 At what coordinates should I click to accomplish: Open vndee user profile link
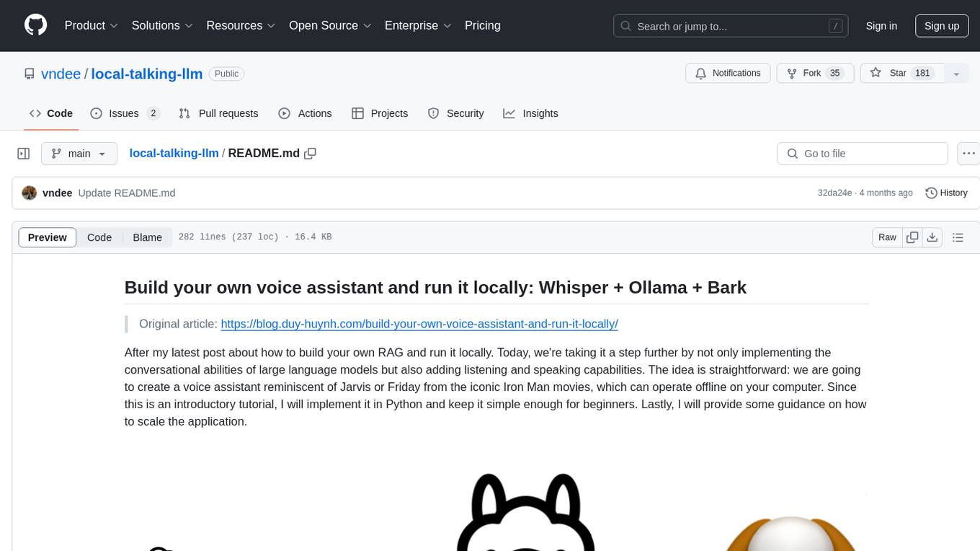(61, 74)
